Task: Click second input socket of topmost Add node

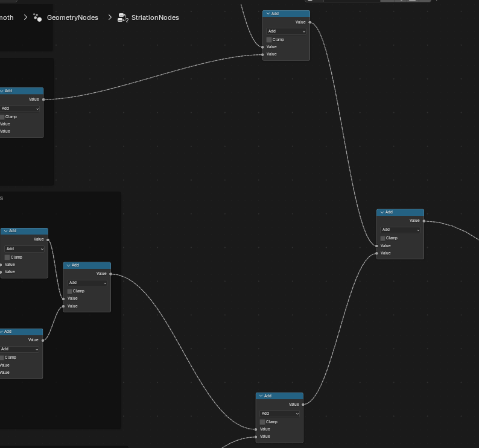Action: point(262,54)
